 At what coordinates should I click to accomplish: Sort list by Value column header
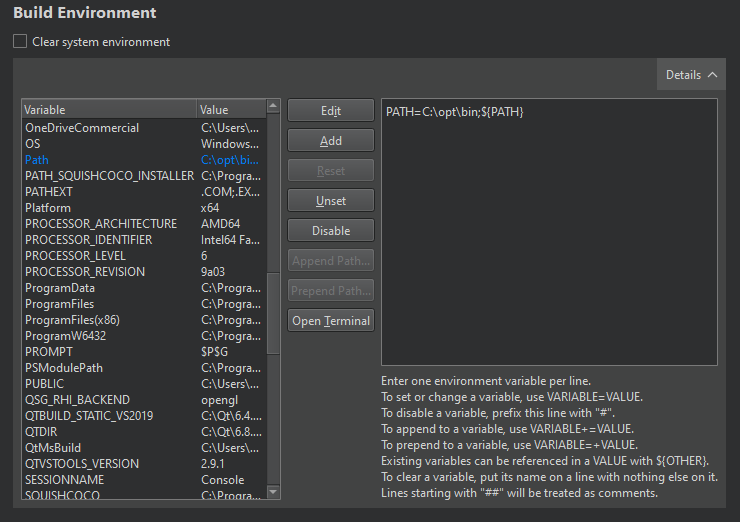tap(230, 109)
